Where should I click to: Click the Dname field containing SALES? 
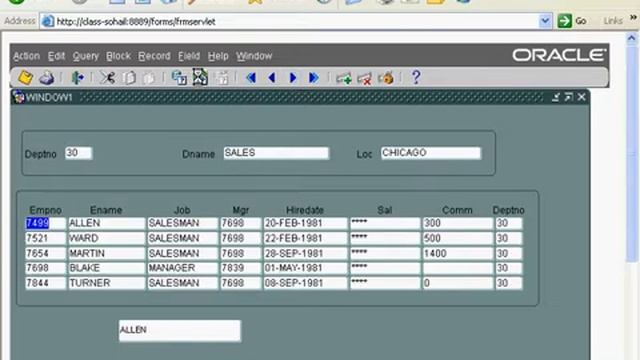pyautogui.click(x=276, y=153)
